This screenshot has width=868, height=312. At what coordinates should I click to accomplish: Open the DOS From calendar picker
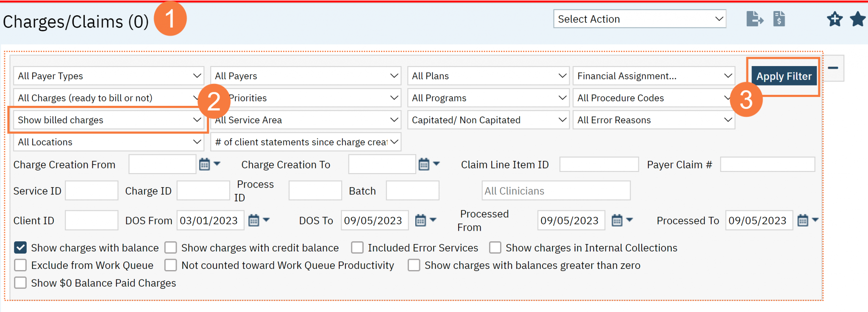tap(254, 220)
